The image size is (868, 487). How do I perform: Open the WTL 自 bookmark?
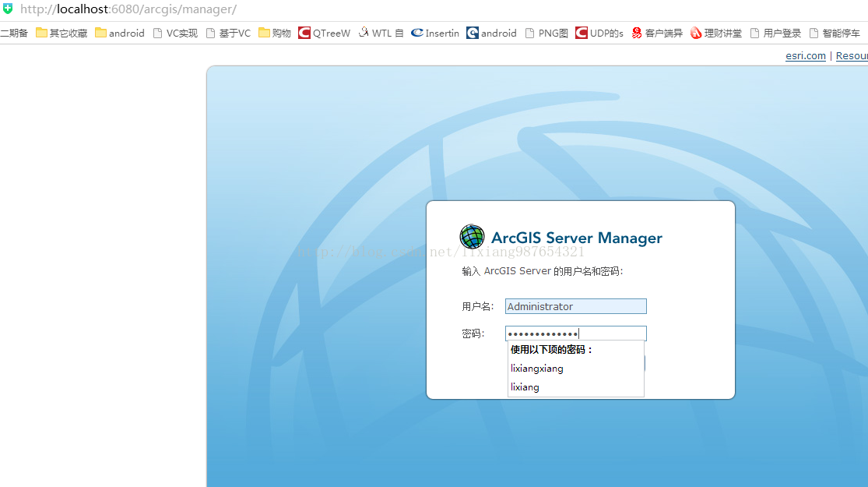point(381,34)
